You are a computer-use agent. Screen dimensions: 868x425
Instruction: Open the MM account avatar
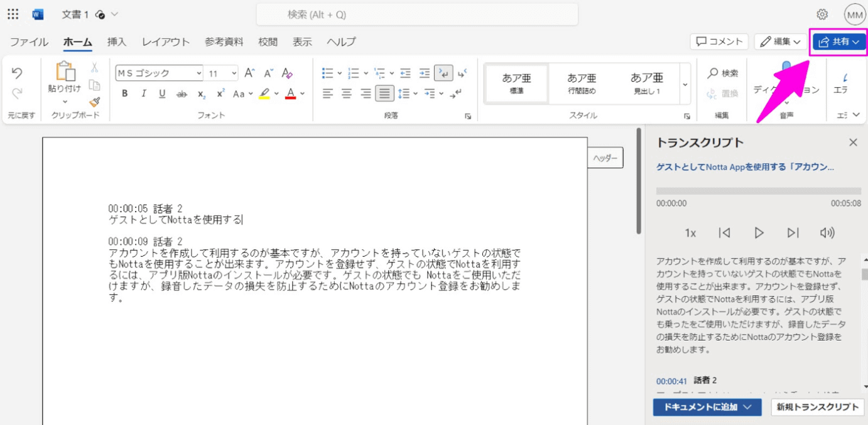(x=855, y=14)
